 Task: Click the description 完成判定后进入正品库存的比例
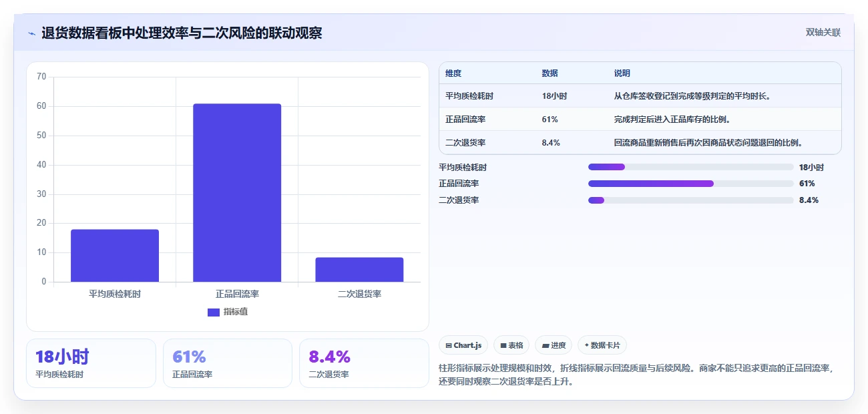pyautogui.click(x=672, y=120)
